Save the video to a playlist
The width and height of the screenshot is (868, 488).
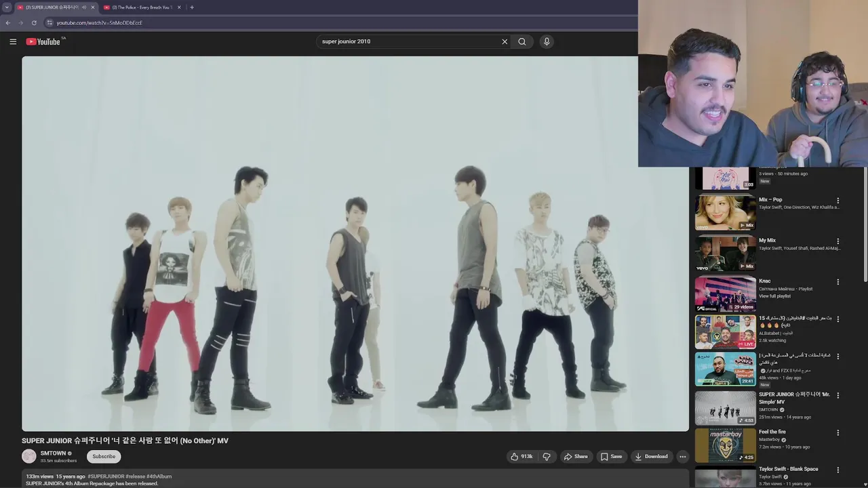click(x=611, y=457)
